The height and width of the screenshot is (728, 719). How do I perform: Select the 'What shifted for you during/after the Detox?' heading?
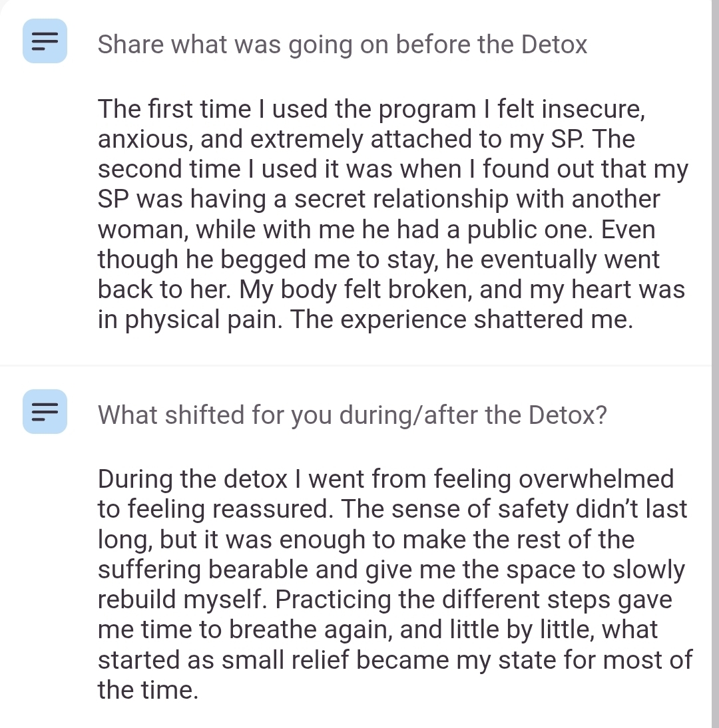[352, 415]
